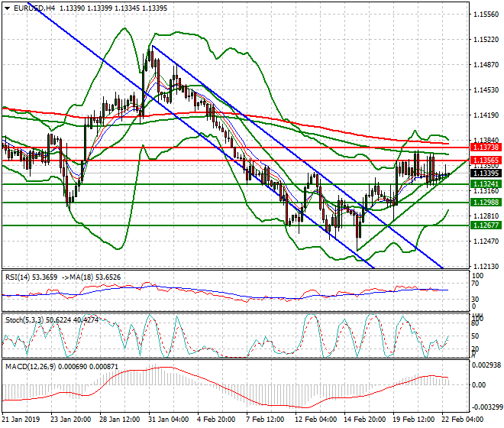The height and width of the screenshot is (428, 504).
Task: Click the red 1.13565 resistance level label
Action: click(x=486, y=160)
